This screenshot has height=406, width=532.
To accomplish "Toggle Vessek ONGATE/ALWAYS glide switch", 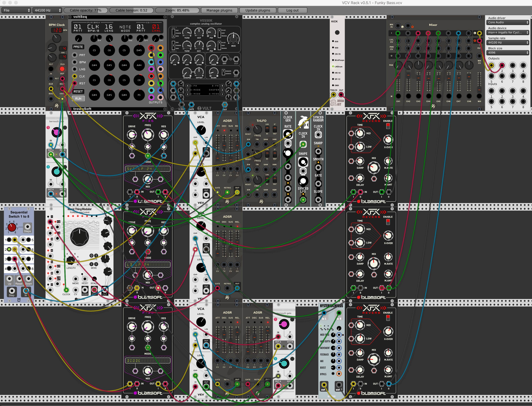I will (223, 72).
